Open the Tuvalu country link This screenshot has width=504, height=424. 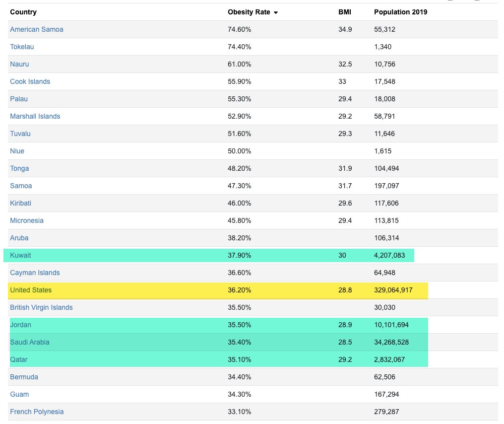point(20,134)
